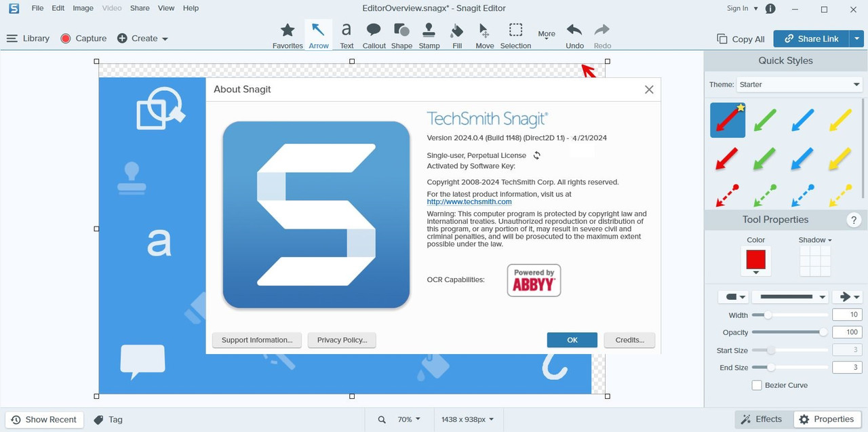
Task: Open Share Link dropdown arrow
Action: pyautogui.click(x=858, y=39)
